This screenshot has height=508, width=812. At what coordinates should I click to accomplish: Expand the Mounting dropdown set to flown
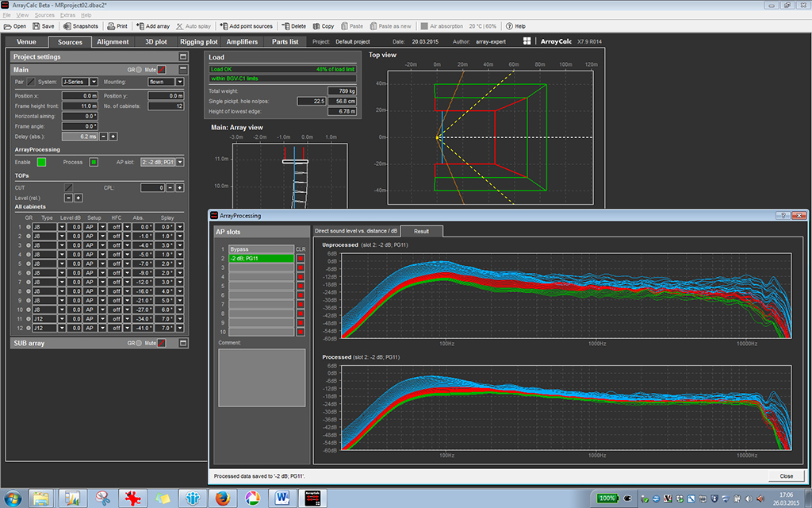tap(179, 82)
